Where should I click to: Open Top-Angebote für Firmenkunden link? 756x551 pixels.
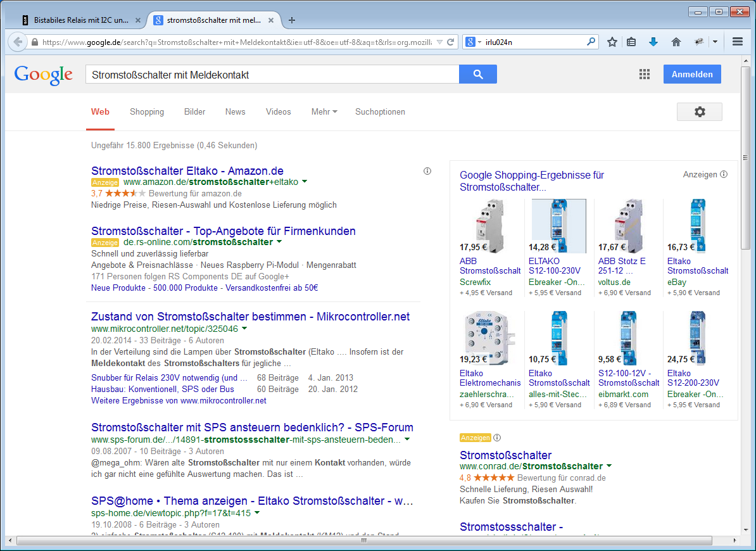(224, 231)
